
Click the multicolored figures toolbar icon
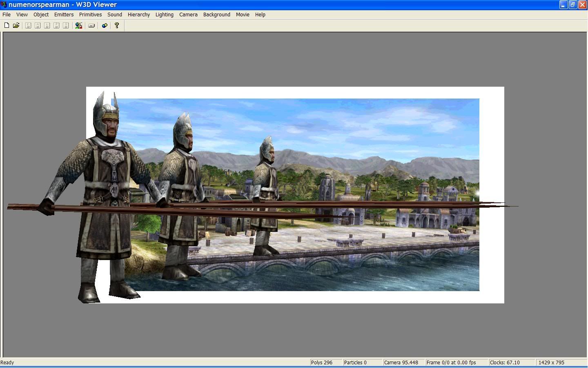(79, 25)
